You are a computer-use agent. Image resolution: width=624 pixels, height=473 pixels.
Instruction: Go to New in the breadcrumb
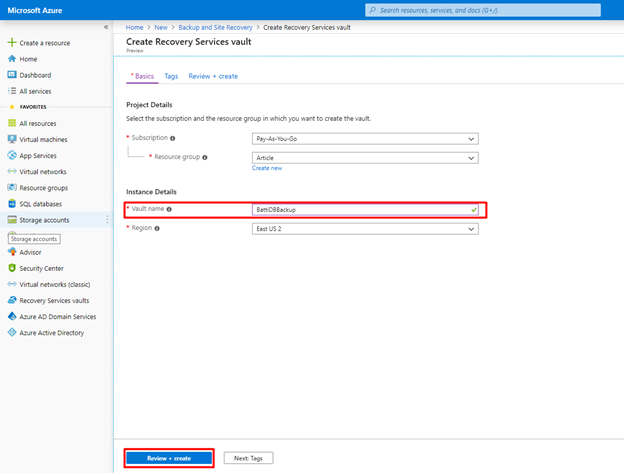pyautogui.click(x=161, y=27)
